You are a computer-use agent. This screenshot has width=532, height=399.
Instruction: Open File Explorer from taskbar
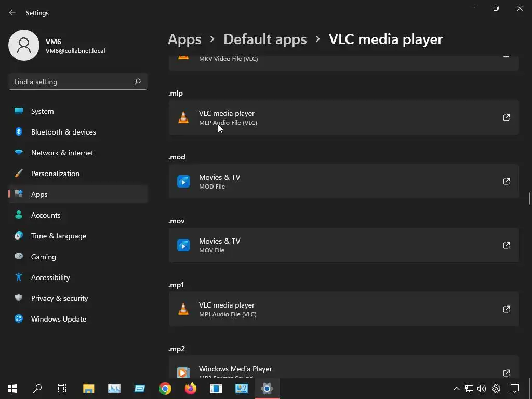[x=88, y=389]
